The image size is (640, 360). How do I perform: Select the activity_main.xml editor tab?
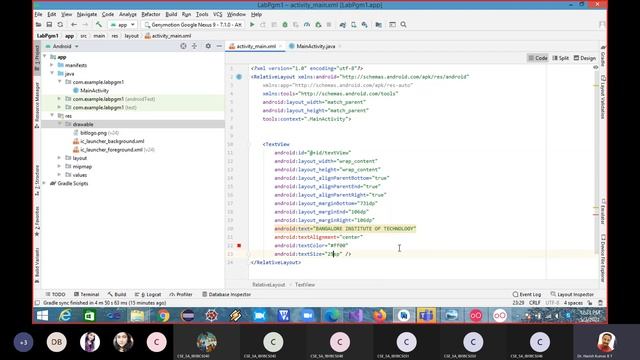(x=256, y=46)
